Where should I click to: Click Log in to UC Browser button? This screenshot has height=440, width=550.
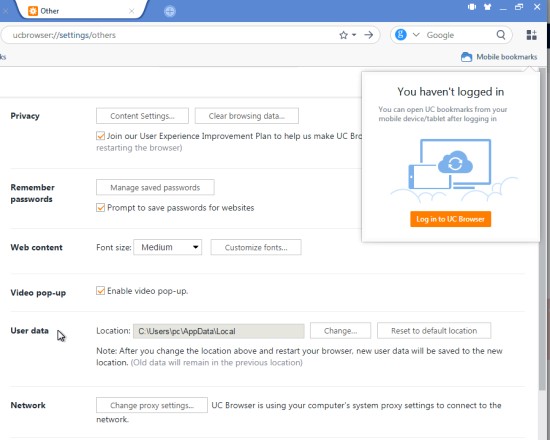tap(450, 219)
